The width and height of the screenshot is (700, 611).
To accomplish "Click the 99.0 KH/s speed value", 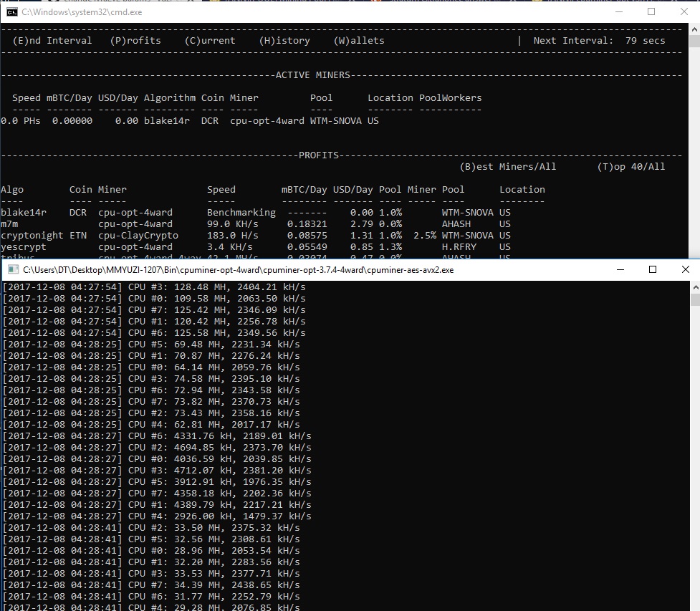I will pos(233,224).
